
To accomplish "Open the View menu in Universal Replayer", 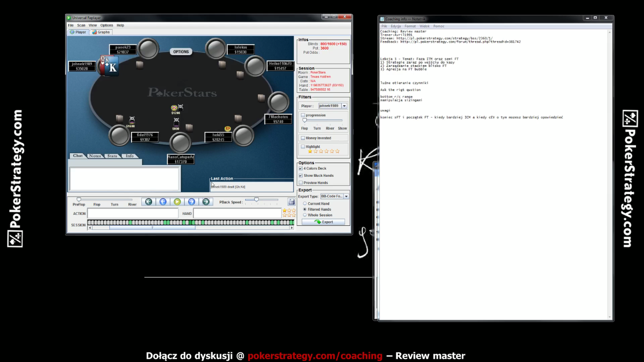I will 93,25.
